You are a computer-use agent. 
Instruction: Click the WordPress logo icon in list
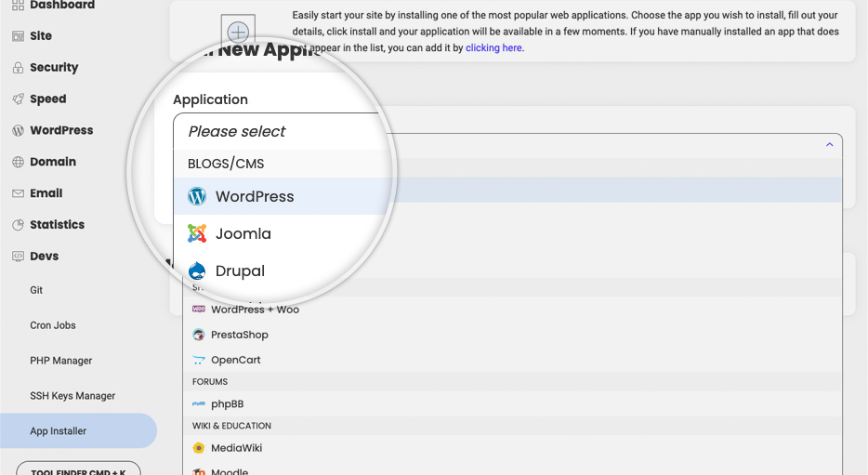[196, 196]
